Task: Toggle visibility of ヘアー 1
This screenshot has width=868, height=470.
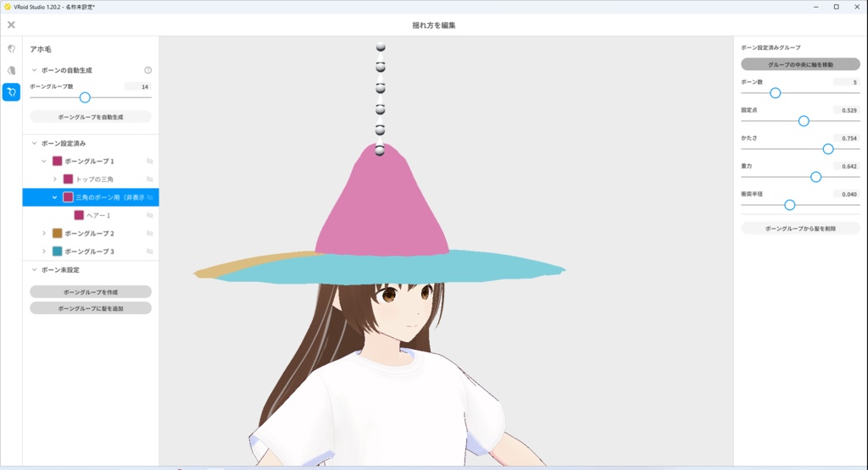Action: pos(149,215)
